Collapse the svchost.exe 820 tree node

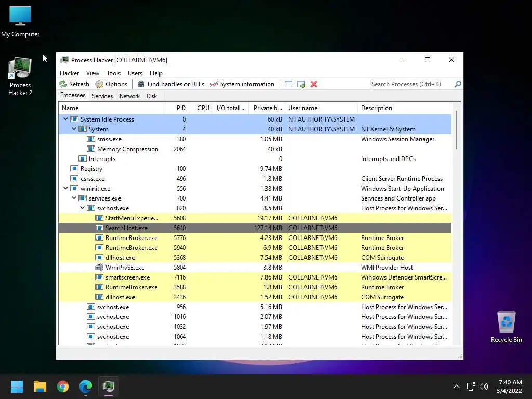coord(83,208)
